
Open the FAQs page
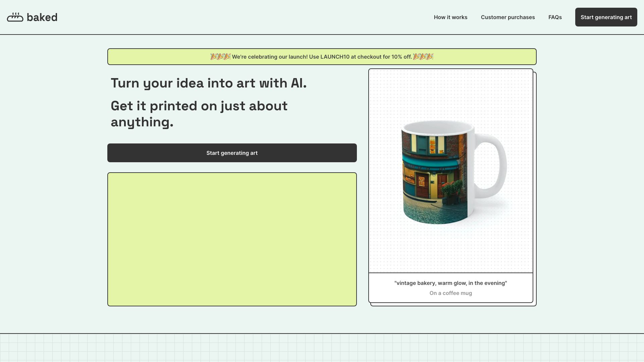pyautogui.click(x=555, y=17)
